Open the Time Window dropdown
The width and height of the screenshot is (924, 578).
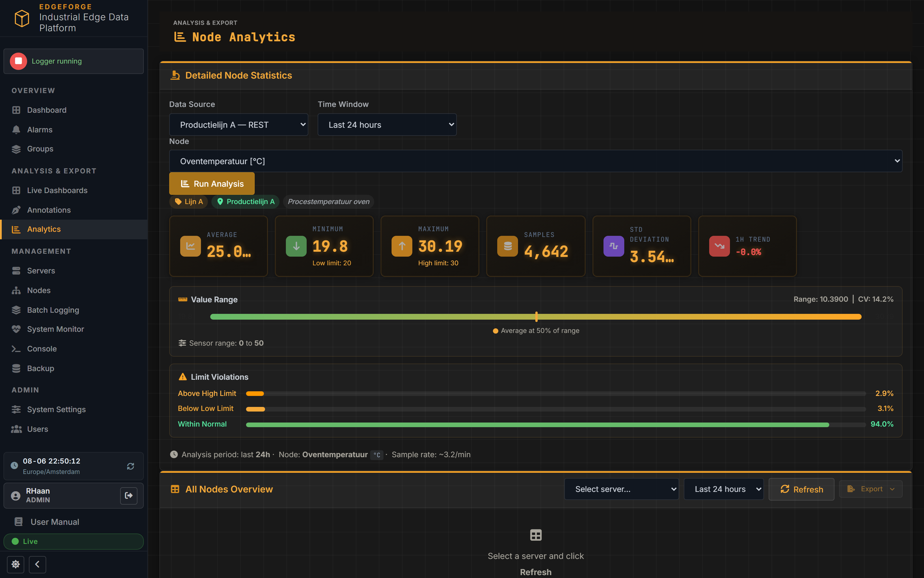coord(387,125)
